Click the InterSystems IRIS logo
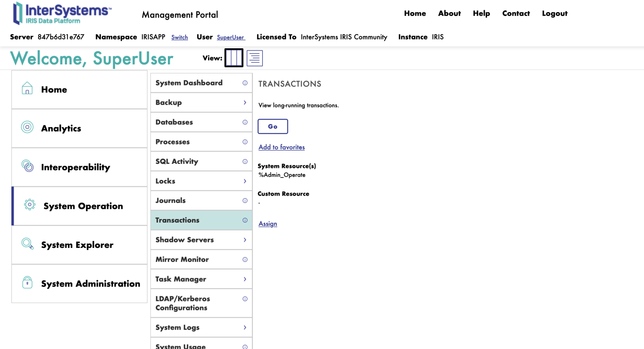 [x=62, y=14]
